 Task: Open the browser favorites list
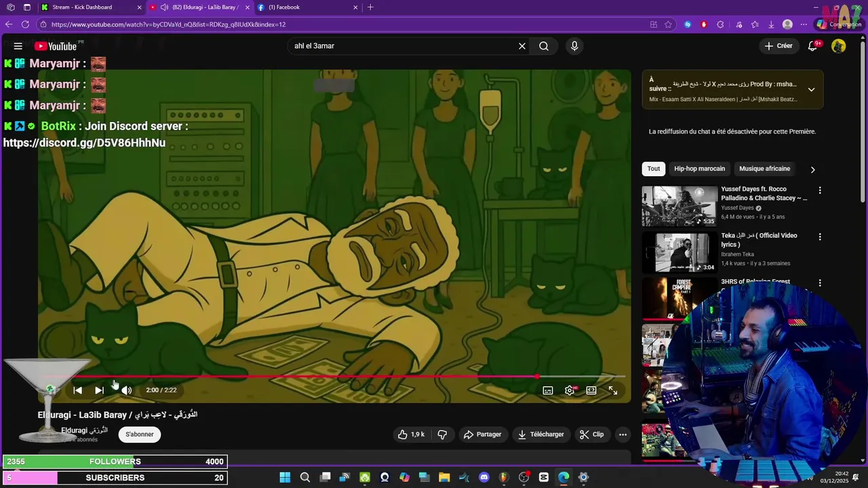click(x=755, y=24)
